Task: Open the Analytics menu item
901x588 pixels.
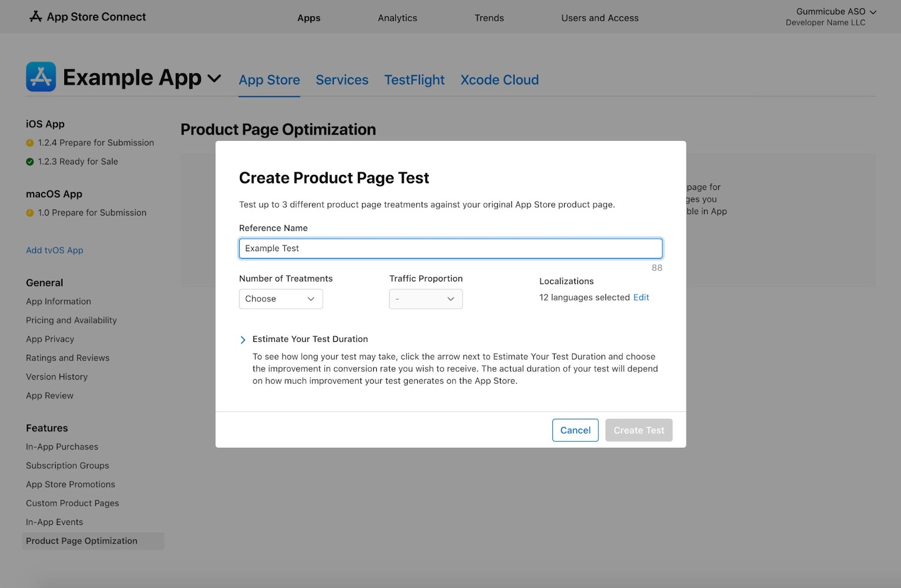Action: [x=397, y=18]
